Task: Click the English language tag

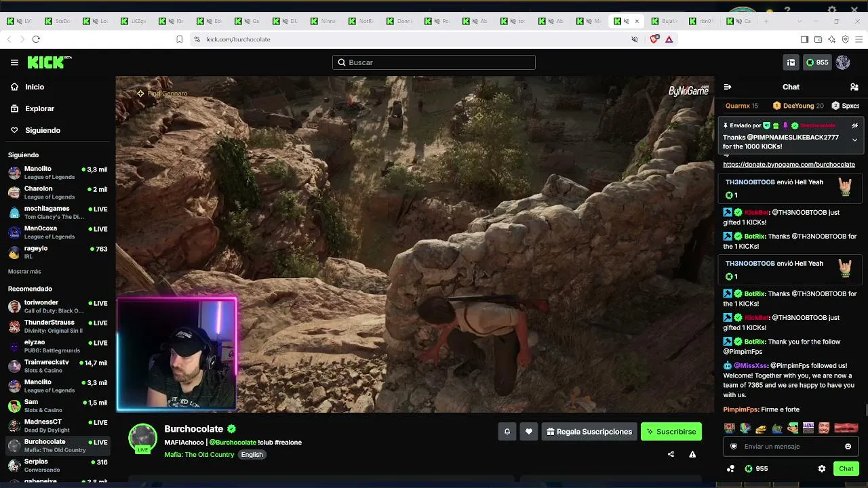Action: pyautogui.click(x=252, y=455)
